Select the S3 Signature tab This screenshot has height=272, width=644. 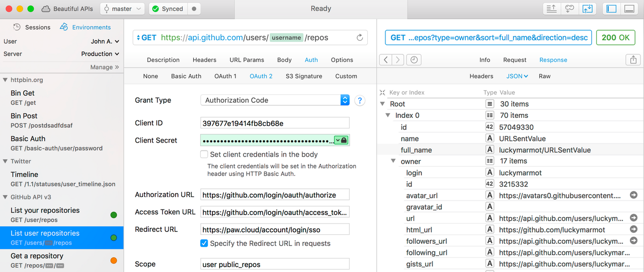click(x=304, y=76)
